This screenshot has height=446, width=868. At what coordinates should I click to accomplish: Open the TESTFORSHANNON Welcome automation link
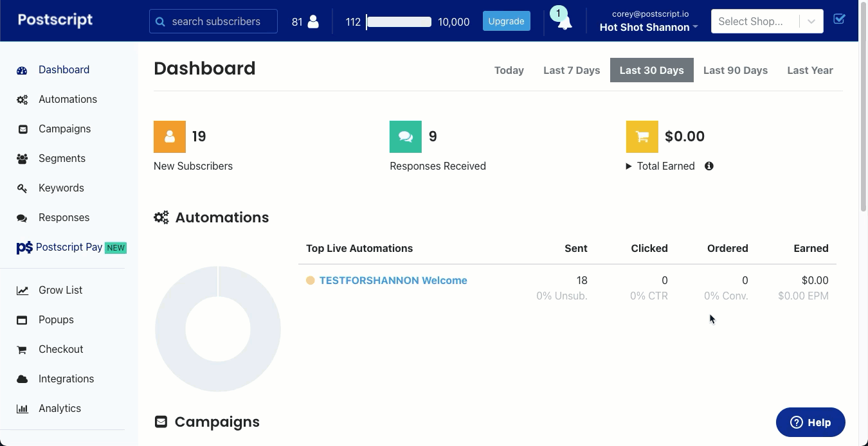(393, 280)
